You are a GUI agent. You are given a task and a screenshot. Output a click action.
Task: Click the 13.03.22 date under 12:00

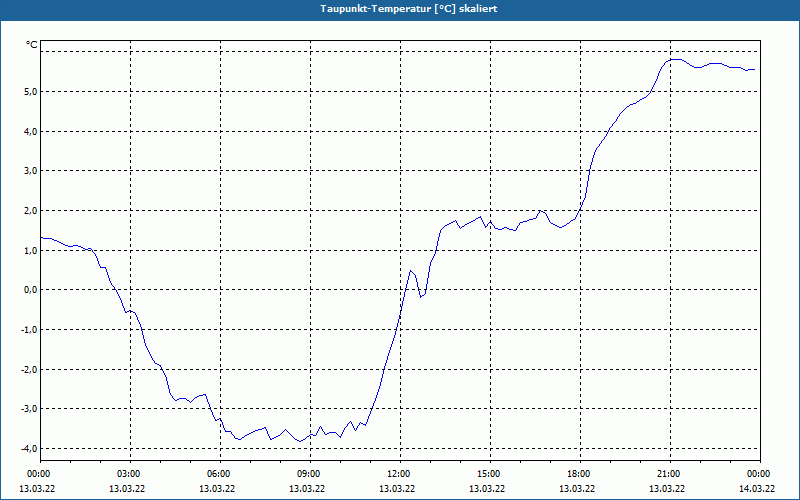coord(397,489)
